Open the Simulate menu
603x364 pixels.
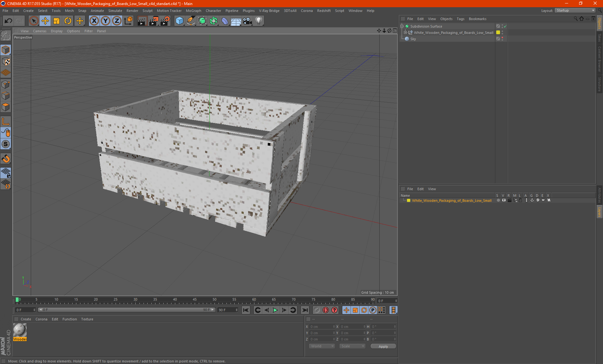(x=115, y=11)
